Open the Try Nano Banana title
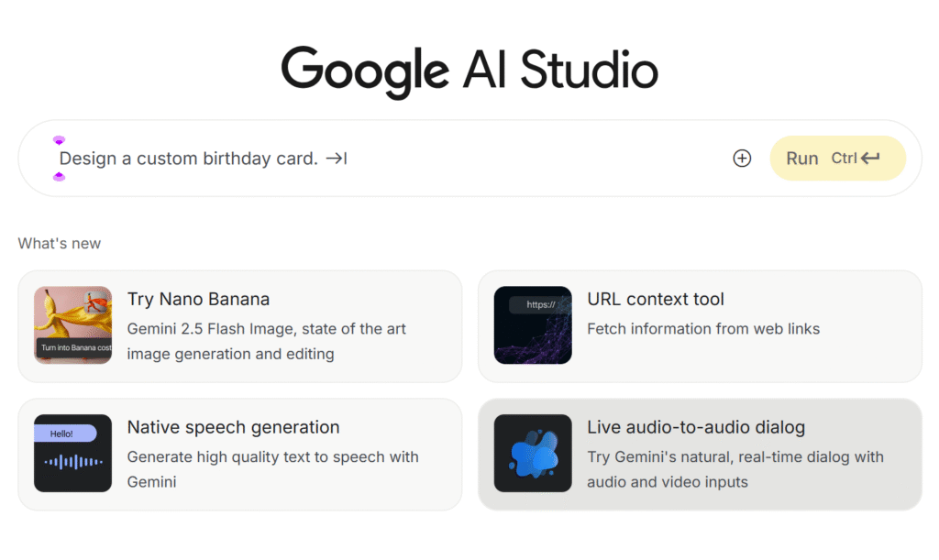 [x=198, y=299]
